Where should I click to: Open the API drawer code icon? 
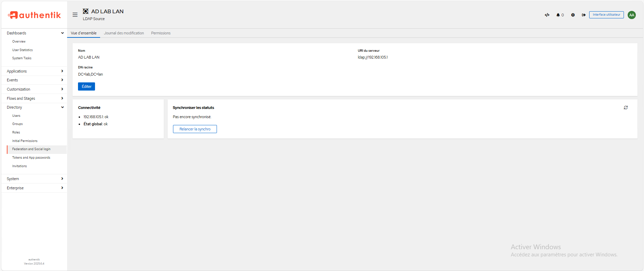(x=547, y=15)
